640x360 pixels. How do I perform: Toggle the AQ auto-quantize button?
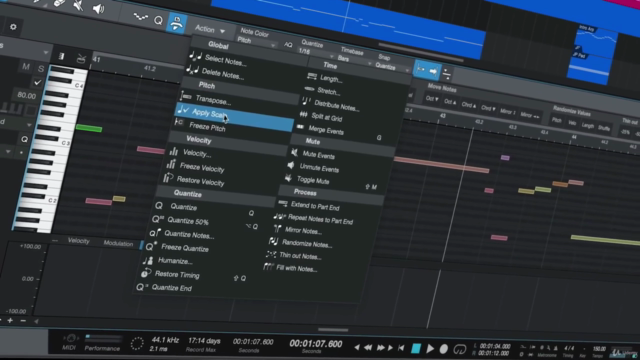pos(288,45)
